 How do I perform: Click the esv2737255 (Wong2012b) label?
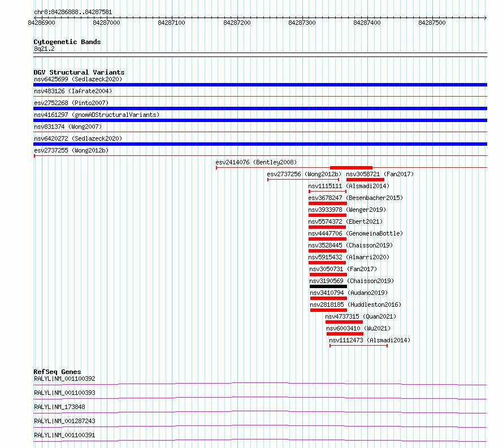[71, 150]
